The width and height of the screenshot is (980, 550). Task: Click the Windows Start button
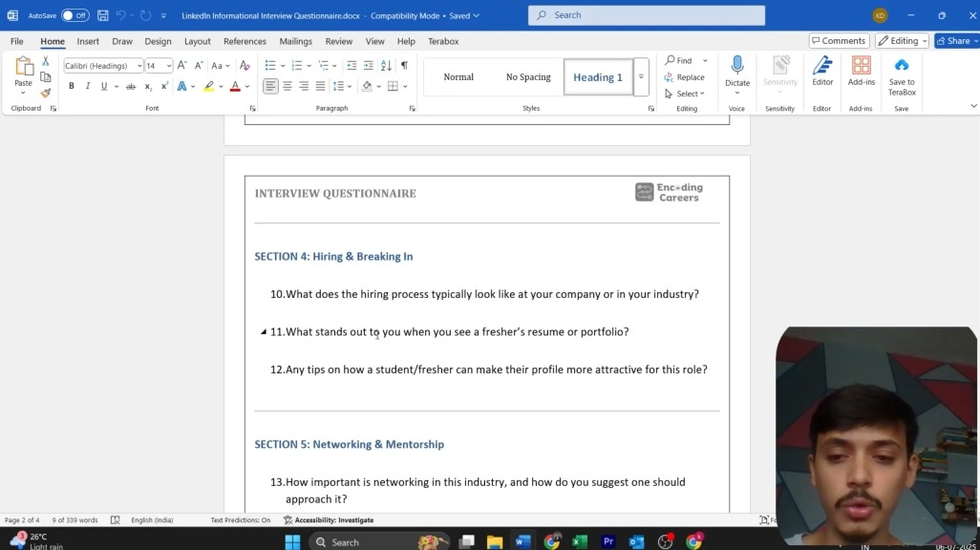[292, 541]
